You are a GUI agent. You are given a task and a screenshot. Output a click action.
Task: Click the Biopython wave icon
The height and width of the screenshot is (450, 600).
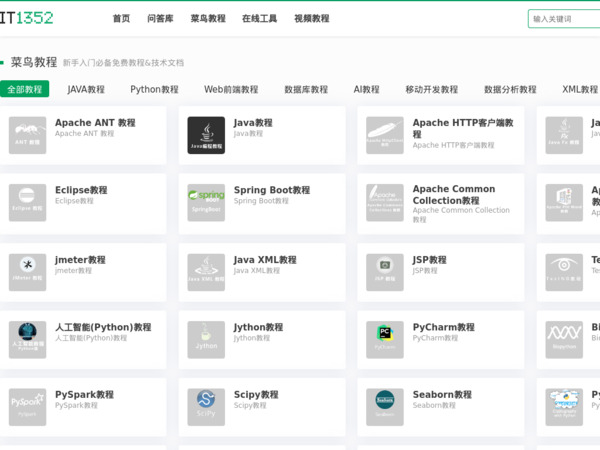tap(564, 340)
